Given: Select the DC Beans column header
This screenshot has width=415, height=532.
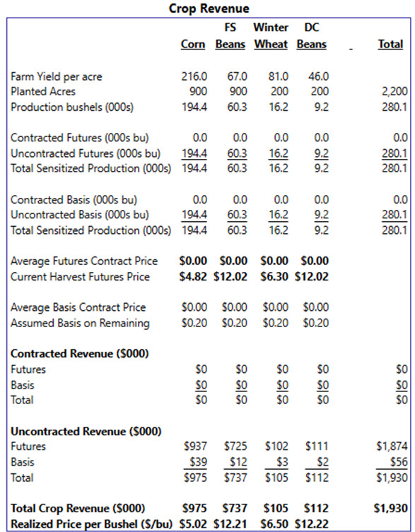Looking at the screenshot, I should [x=311, y=35].
